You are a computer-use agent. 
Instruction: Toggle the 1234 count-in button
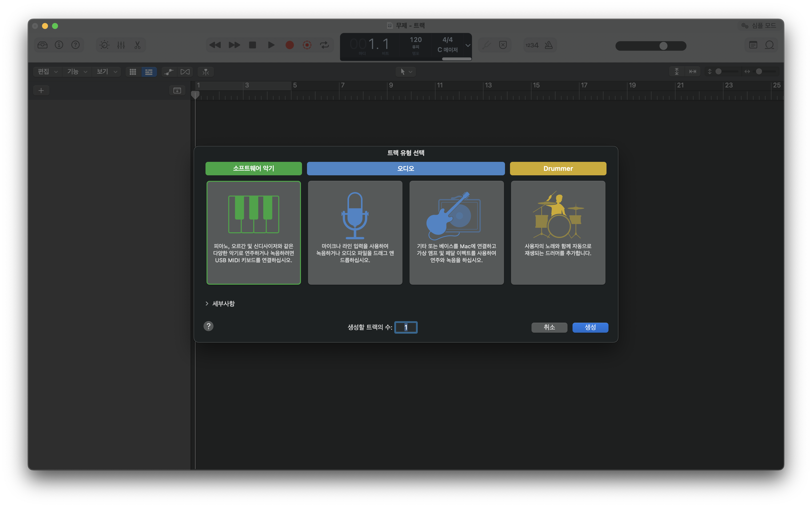[532, 45]
